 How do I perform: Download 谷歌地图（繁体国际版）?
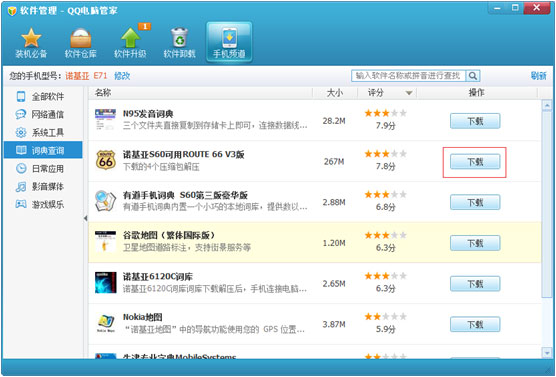point(475,243)
